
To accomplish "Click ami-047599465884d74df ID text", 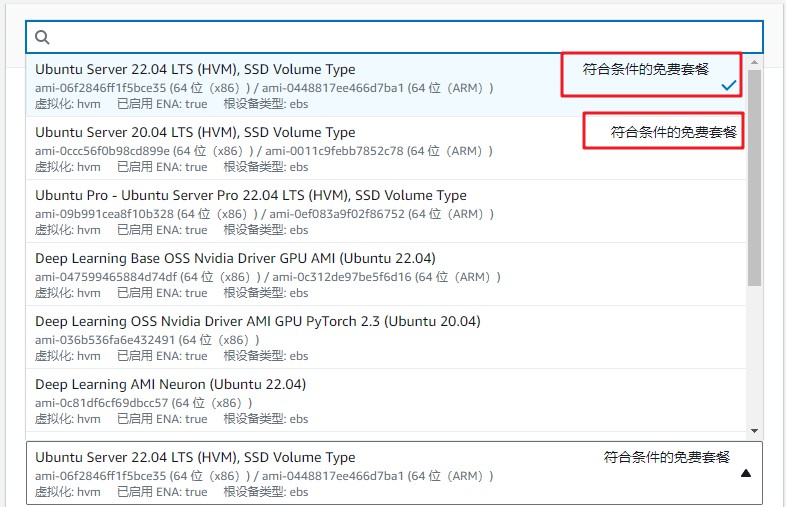I will [x=106, y=277].
